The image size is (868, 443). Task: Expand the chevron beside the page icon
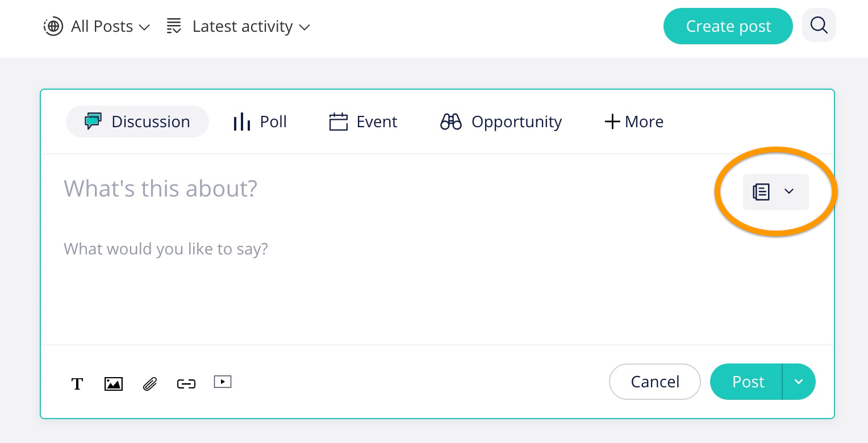(789, 191)
